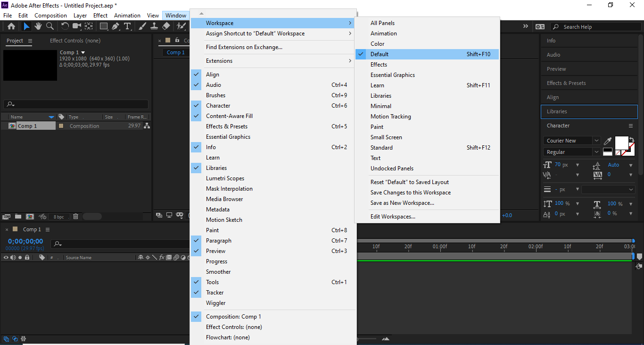Select the Hand tool
This screenshot has height=345, width=644.
click(38, 26)
